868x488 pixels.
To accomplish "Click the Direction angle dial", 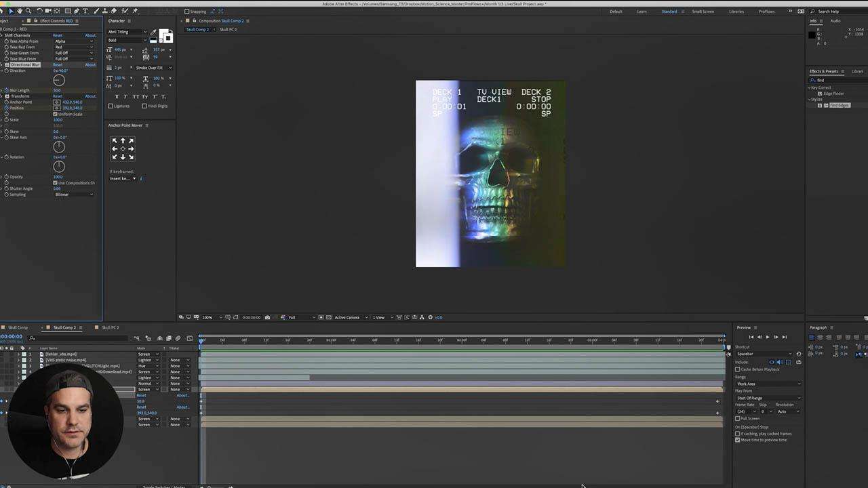I will pos(59,80).
